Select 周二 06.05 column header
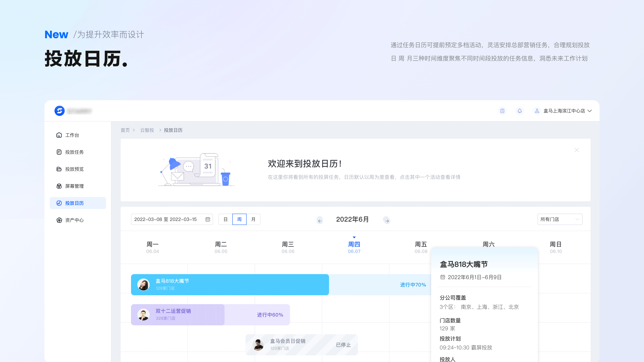The image size is (644, 362). 221,247
